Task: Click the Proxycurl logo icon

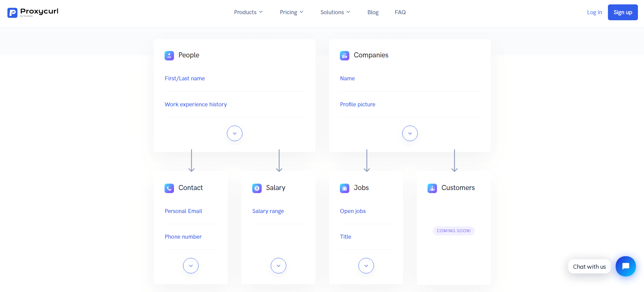Action: click(12, 13)
